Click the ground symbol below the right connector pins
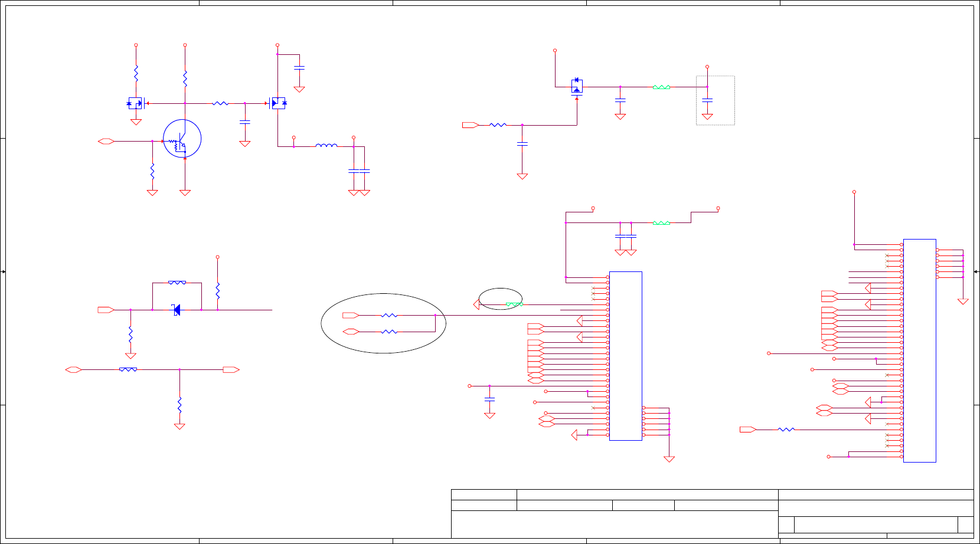Viewport: 980px width, 544px height. [x=963, y=302]
